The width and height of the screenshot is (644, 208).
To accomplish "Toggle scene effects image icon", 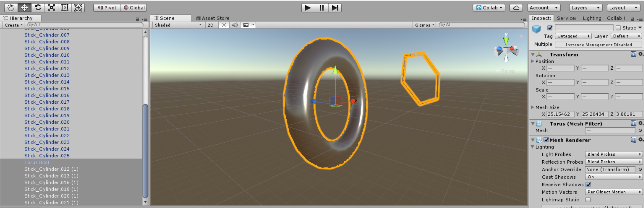I will (246, 25).
